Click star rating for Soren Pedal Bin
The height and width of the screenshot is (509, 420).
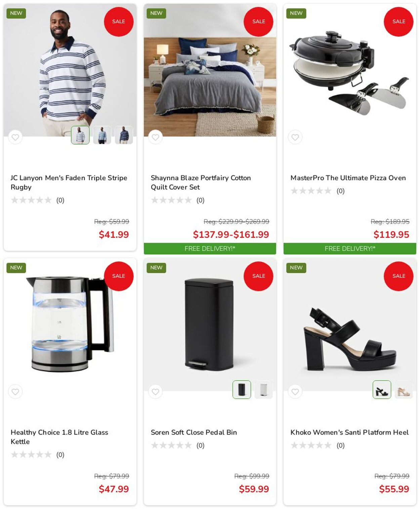pos(171,445)
